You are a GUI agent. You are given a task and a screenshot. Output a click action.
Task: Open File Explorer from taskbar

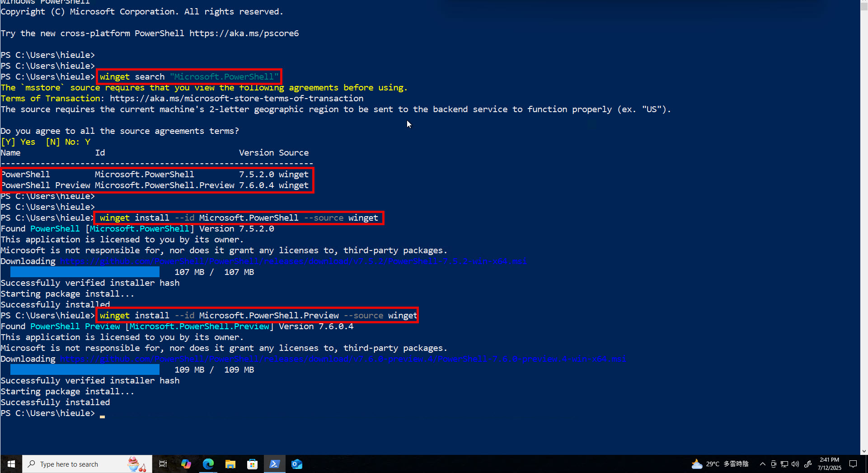point(230,464)
